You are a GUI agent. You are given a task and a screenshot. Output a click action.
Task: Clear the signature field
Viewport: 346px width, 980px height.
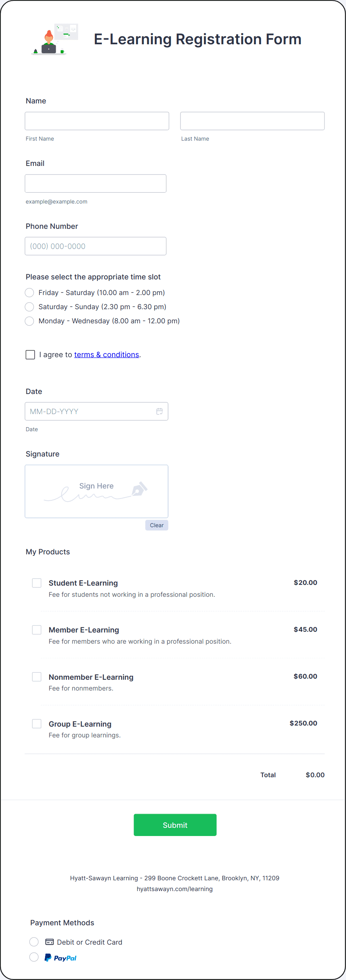(156, 525)
